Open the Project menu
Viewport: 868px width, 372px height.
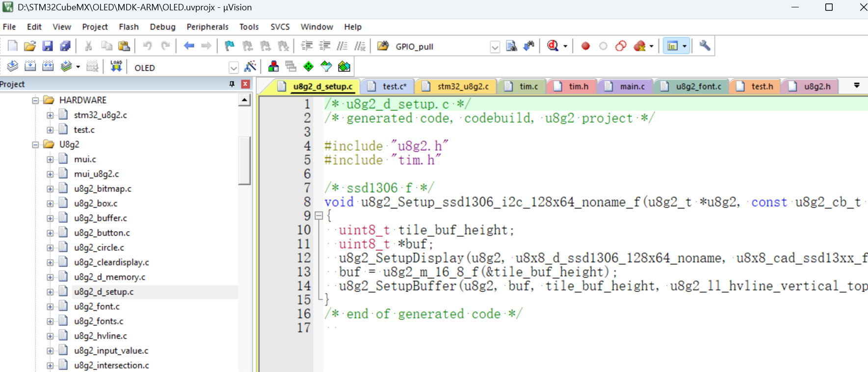pyautogui.click(x=95, y=27)
